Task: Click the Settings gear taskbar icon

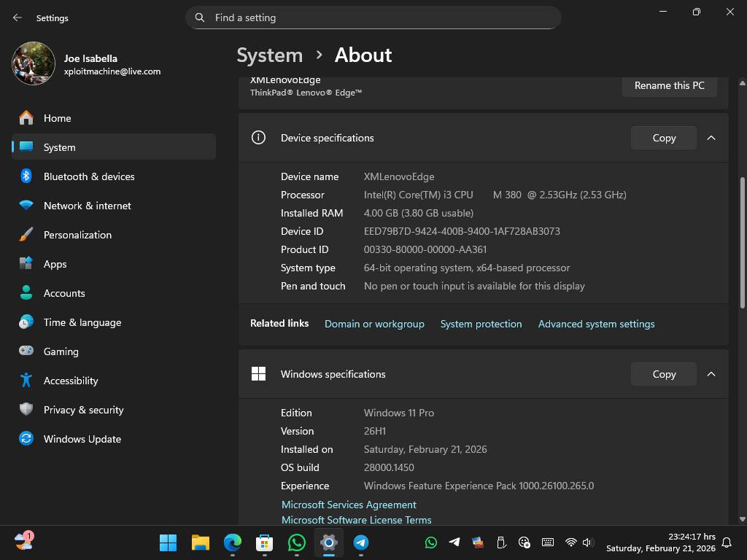Action: (x=329, y=542)
